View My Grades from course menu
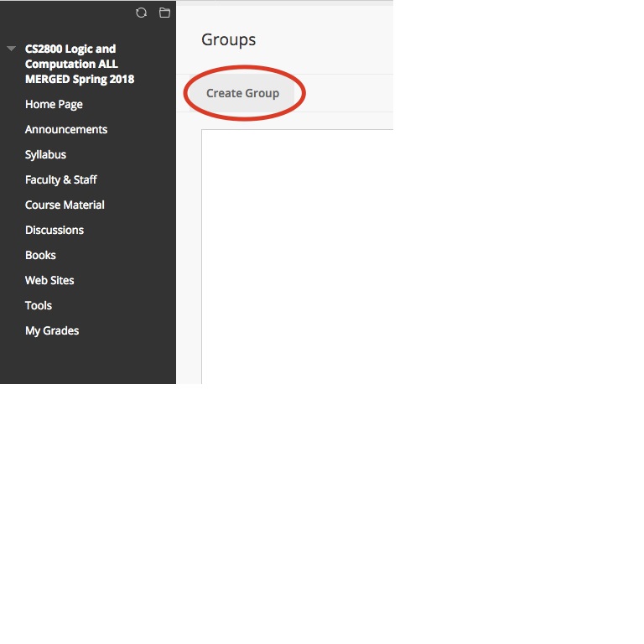The width and height of the screenshot is (644, 644). click(52, 330)
